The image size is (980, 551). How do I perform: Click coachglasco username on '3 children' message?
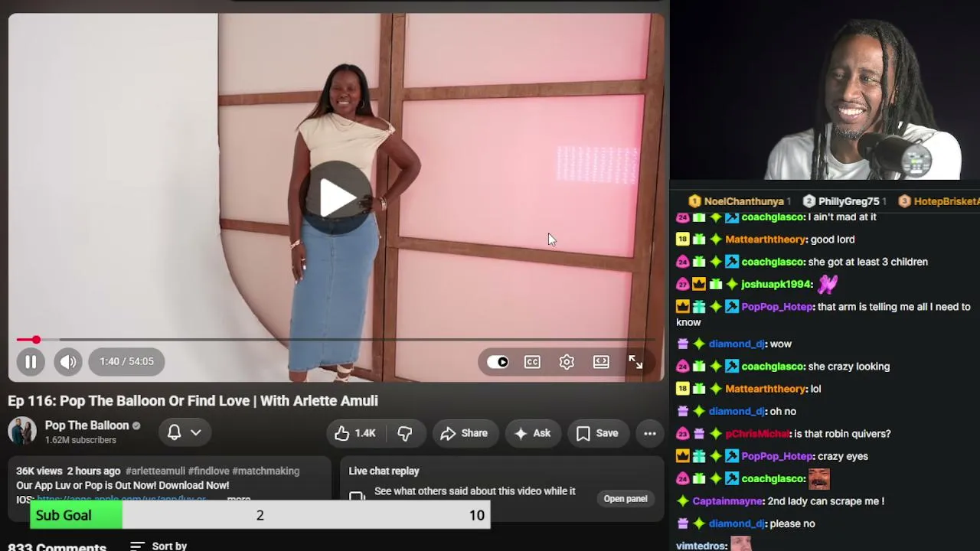pos(773,262)
